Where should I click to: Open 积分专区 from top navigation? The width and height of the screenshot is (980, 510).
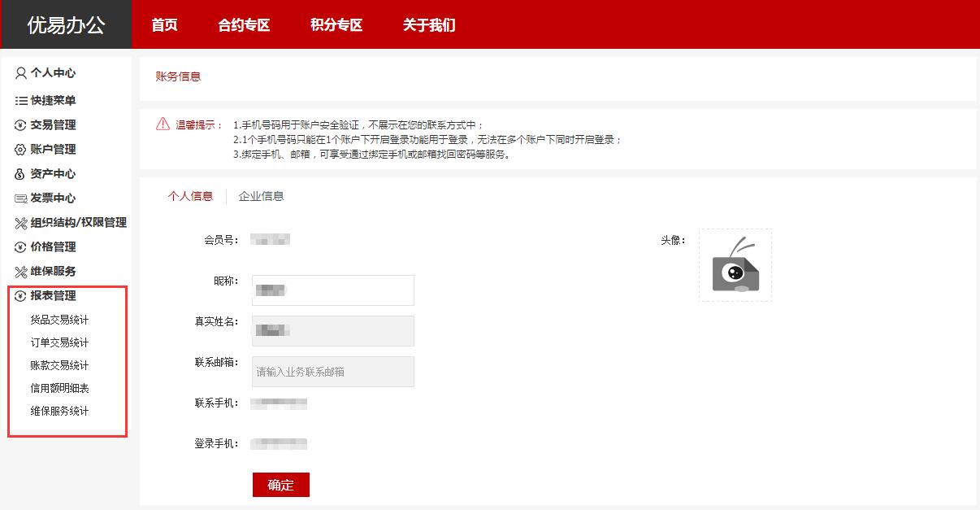(336, 25)
